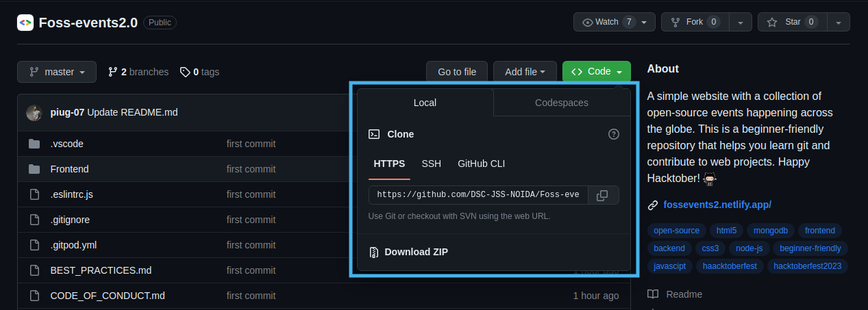Click the mongodb topic tag
868x310 pixels.
[x=771, y=231]
